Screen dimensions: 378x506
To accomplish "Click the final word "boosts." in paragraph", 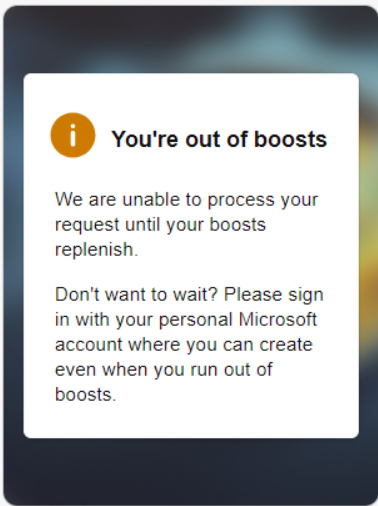I will (85, 395).
